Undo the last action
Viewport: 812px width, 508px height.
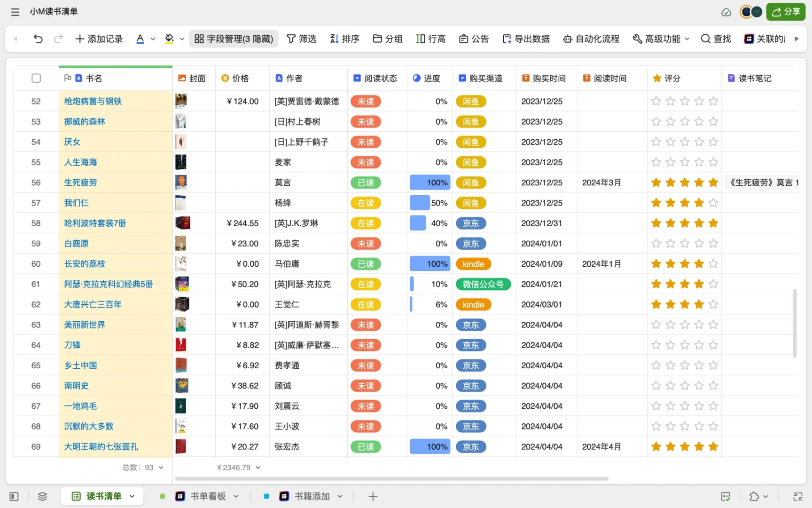pos(38,39)
